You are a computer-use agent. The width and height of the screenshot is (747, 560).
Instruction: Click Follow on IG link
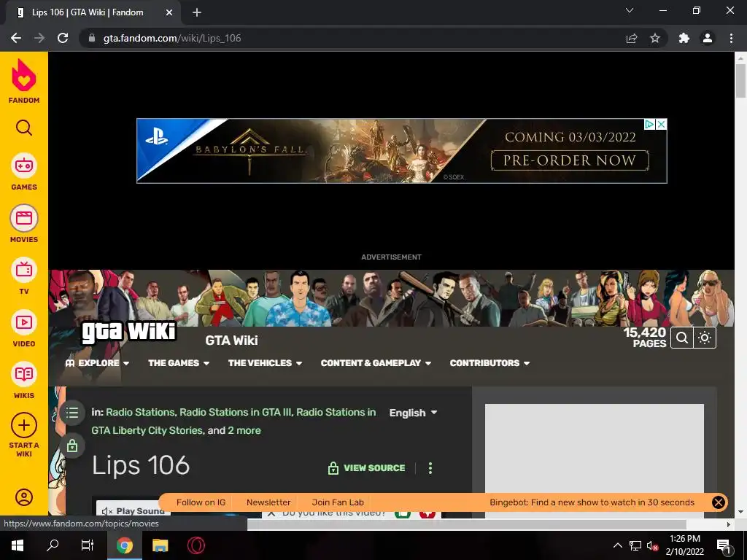pyautogui.click(x=201, y=502)
